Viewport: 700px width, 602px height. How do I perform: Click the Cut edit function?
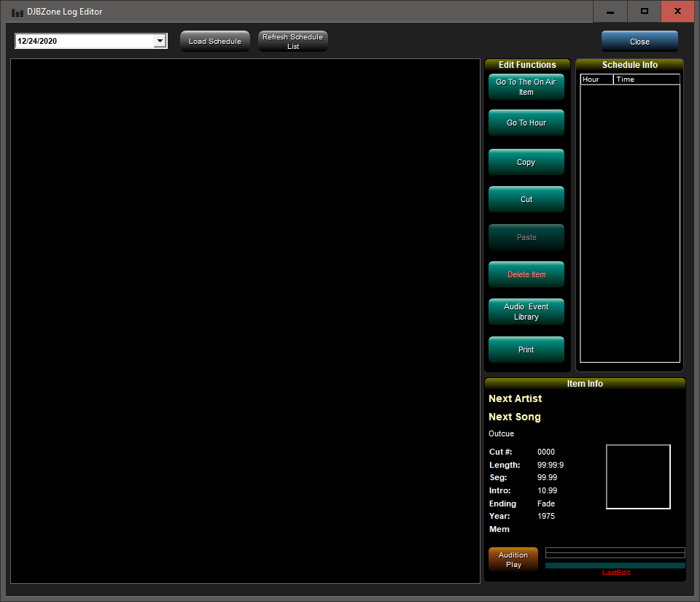[x=526, y=199]
